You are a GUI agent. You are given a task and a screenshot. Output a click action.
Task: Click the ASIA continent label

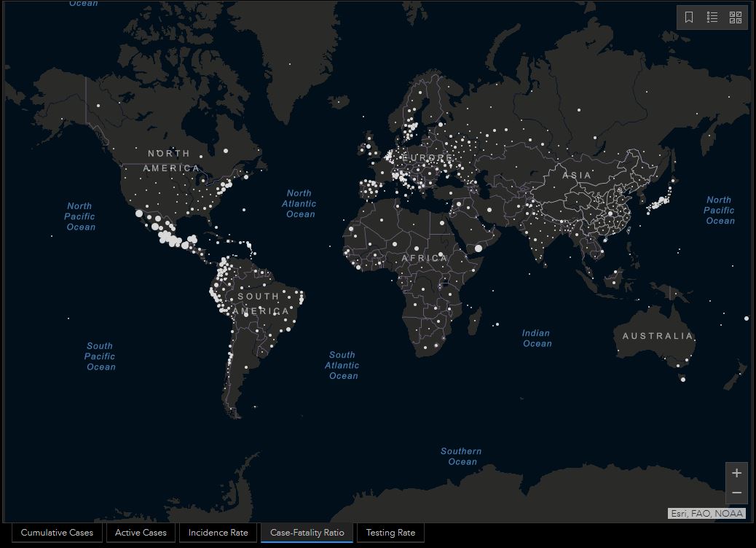tap(577, 176)
